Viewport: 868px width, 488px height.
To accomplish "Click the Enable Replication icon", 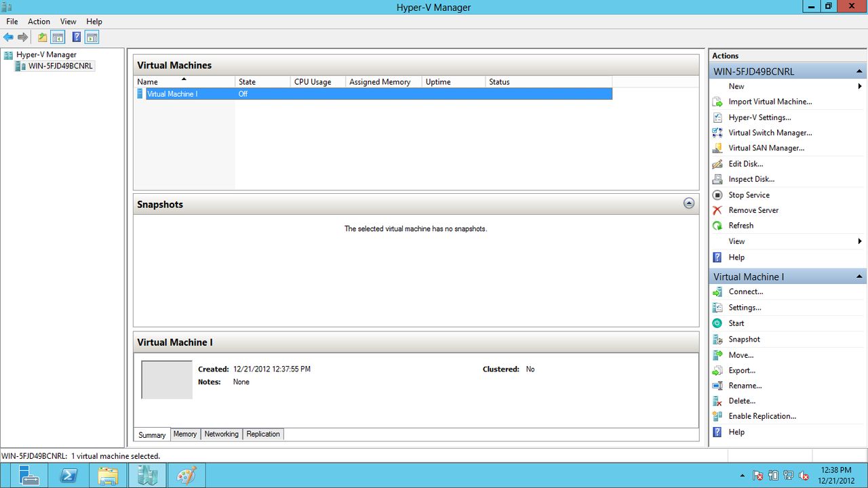I will [x=717, y=416].
